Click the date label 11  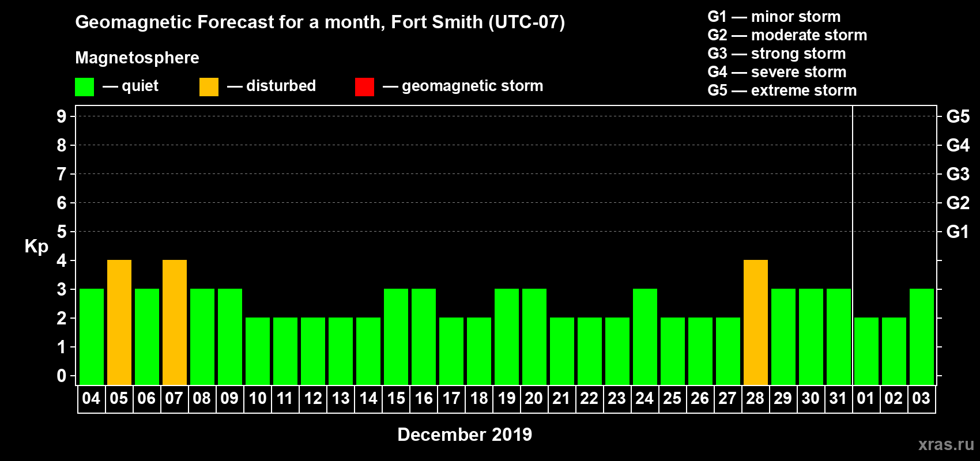[285, 398]
